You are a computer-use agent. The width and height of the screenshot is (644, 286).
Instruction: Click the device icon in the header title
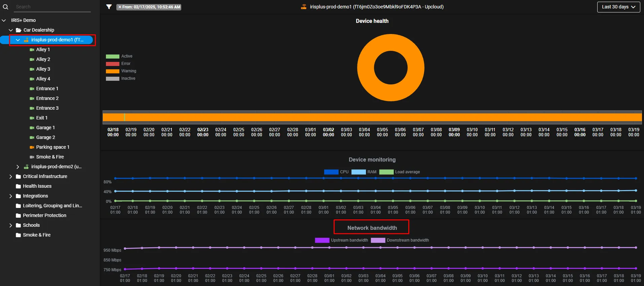click(x=304, y=7)
